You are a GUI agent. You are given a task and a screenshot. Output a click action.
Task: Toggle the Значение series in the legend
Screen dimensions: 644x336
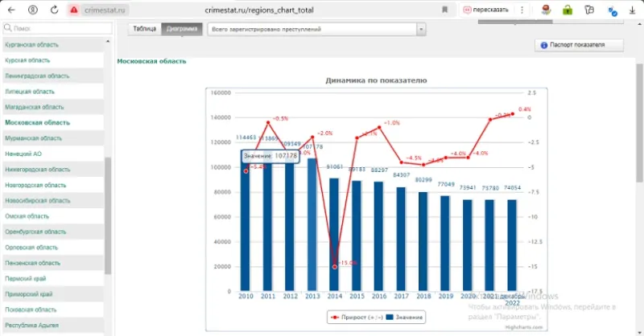(405, 318)
